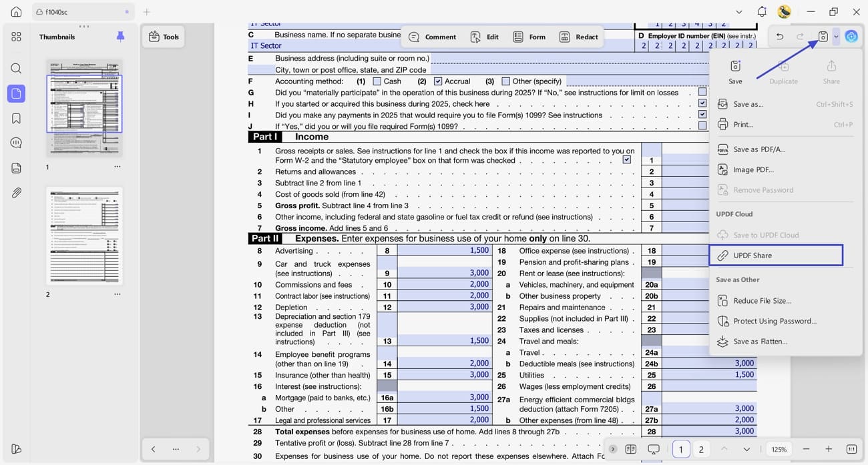Click Advertising line 8 amount field

pyautogui.click(x=445, y=251)
